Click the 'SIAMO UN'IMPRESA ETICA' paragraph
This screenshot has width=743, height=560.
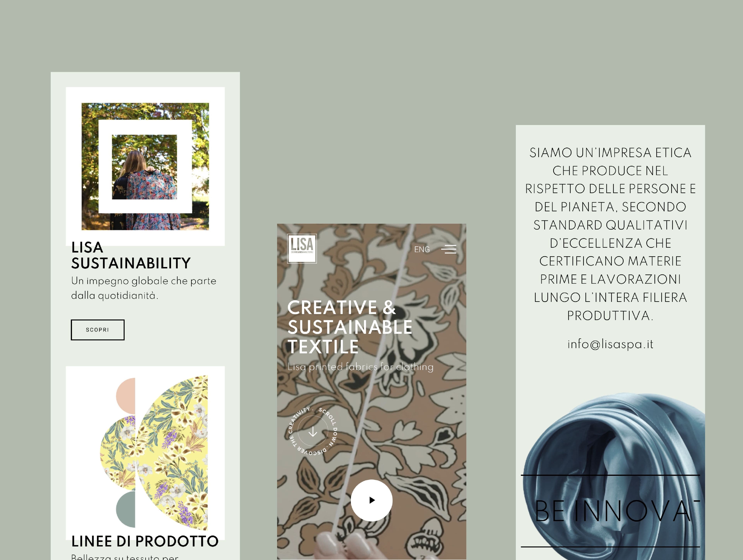coord(610,234)
